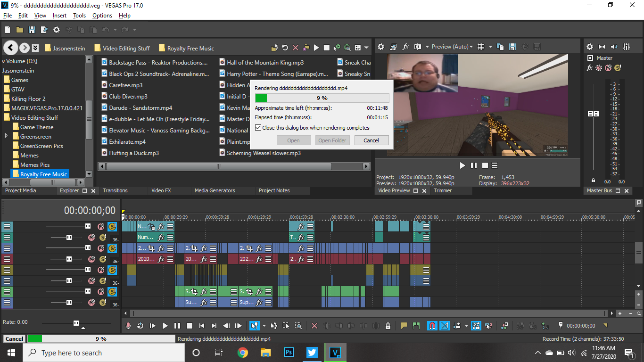Open the Undo history dropdown arrow
The height and width of the screenshot is (362, 644).
click(115, 30)
